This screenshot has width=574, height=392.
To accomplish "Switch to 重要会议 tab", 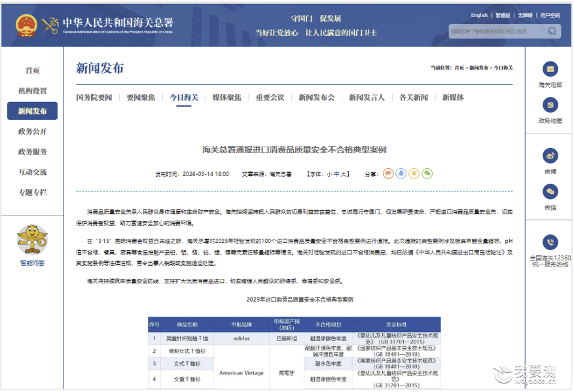I will click(270, 98).
